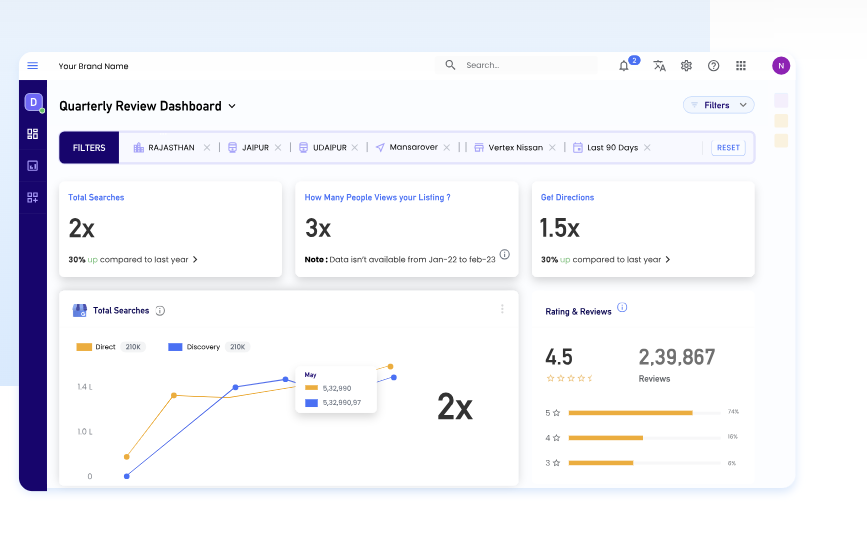Click the Total Searches chart info icon
867x547 pixels.
(x=160, y=311)
